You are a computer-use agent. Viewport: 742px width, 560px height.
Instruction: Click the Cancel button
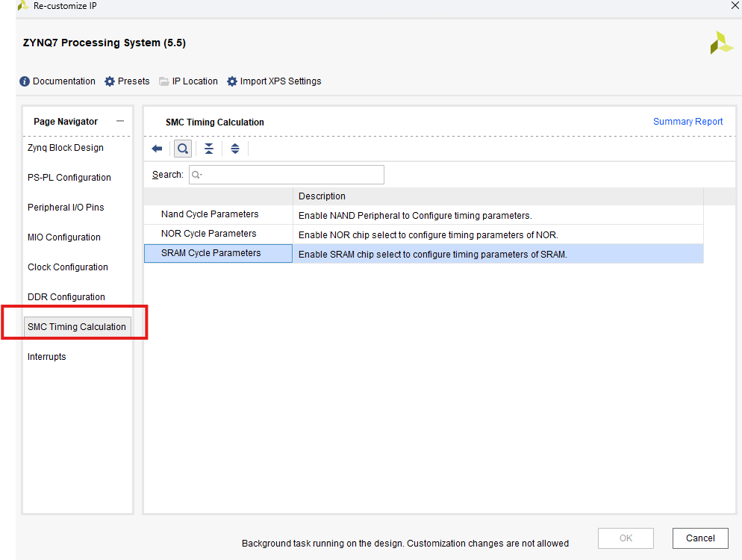click(700, 538)
